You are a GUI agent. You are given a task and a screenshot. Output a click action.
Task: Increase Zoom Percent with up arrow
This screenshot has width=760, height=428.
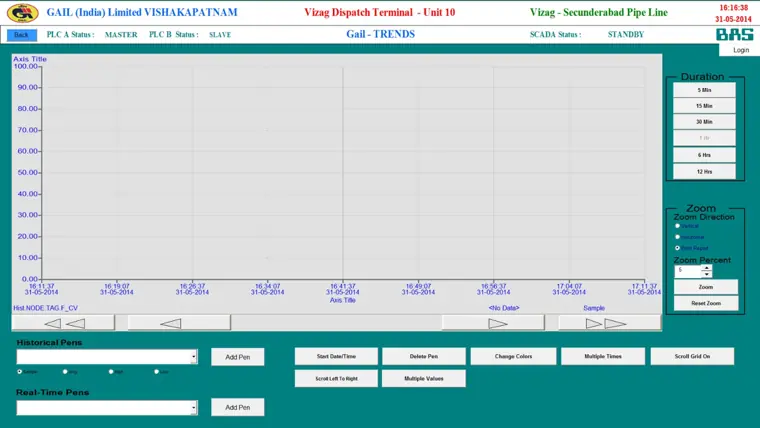click(x=707, y=268)
